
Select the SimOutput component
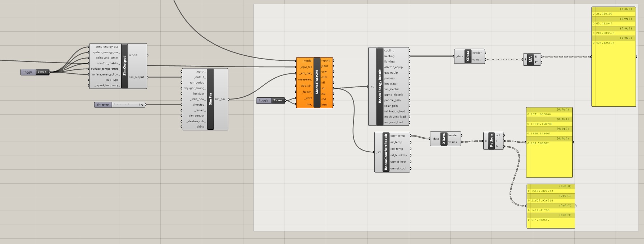[x=124, y=66]
